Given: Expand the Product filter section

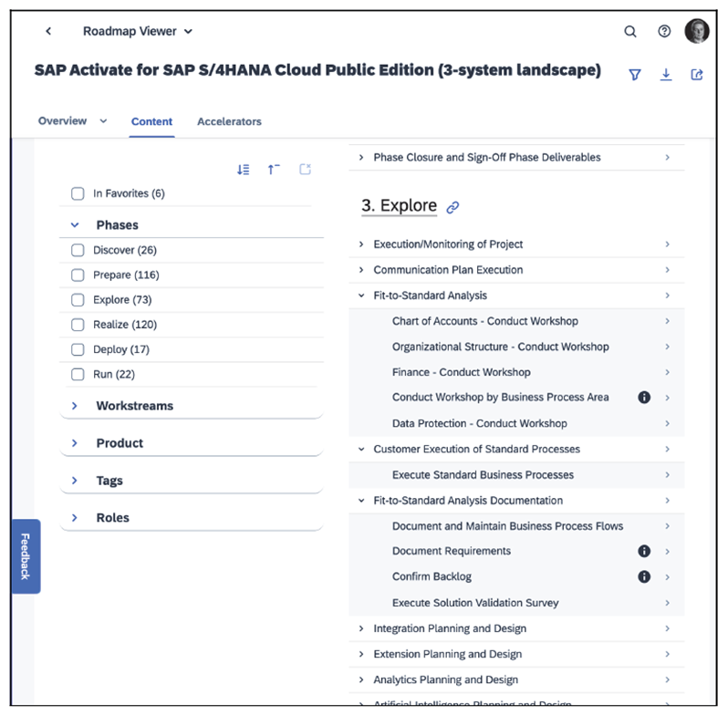Looking at the screenshot, I should coord(74,443).
